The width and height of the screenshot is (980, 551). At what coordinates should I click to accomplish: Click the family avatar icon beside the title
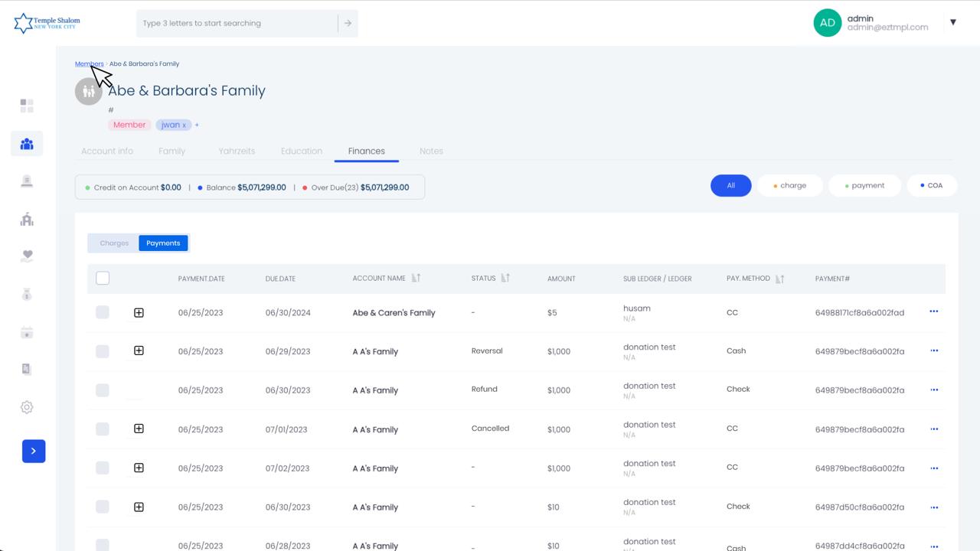click(x=89, y=92)
